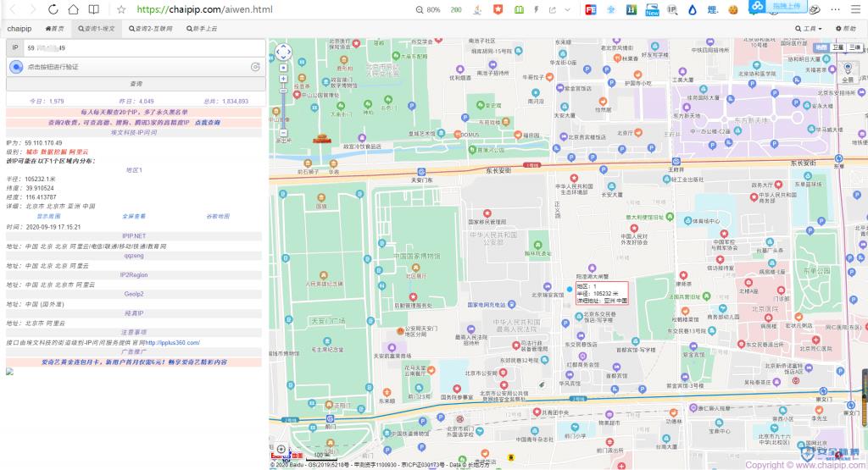Open the cookie extension icon

733,9
